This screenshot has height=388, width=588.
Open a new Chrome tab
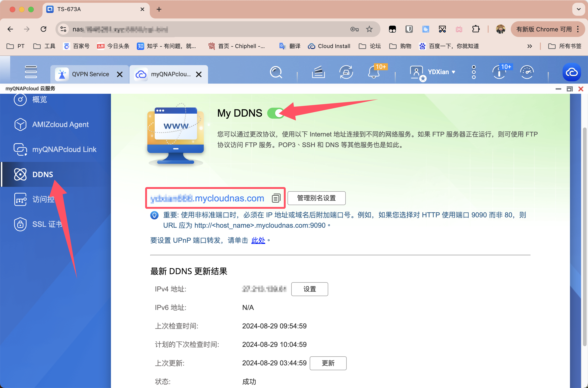[x=159, y=9]
